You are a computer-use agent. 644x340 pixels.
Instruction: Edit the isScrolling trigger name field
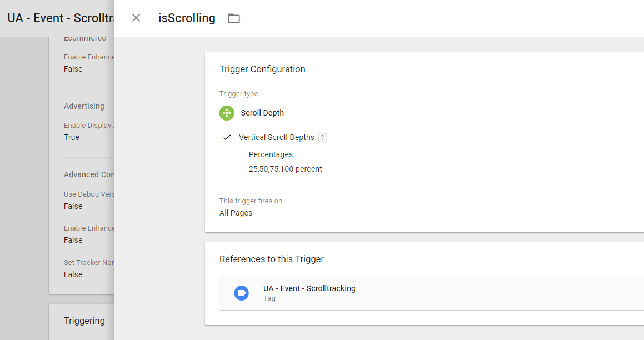(187, 18)
